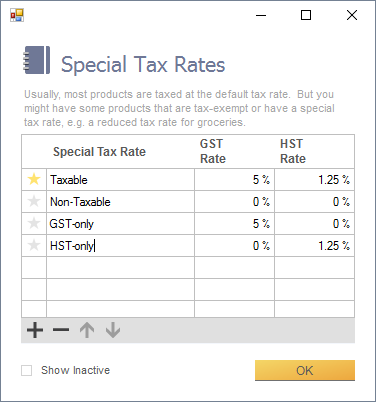Remove the selected tax rate with minus icon
This screenshot has height=402, width=376.
[x=61, y=330]
